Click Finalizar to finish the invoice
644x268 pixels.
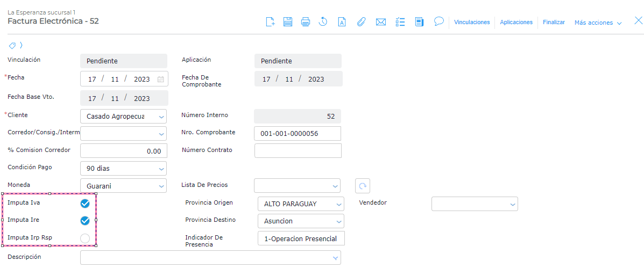coord(554,22)
